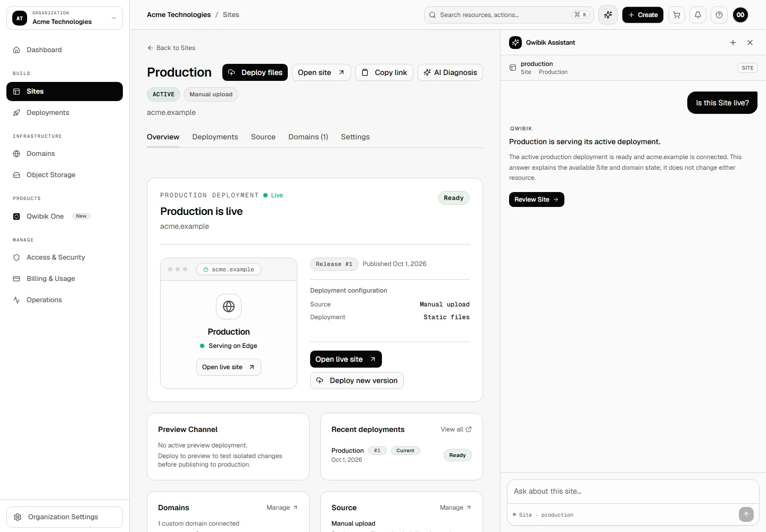
Task: Open the help question mark icon
Action: [x=719, y=15]
